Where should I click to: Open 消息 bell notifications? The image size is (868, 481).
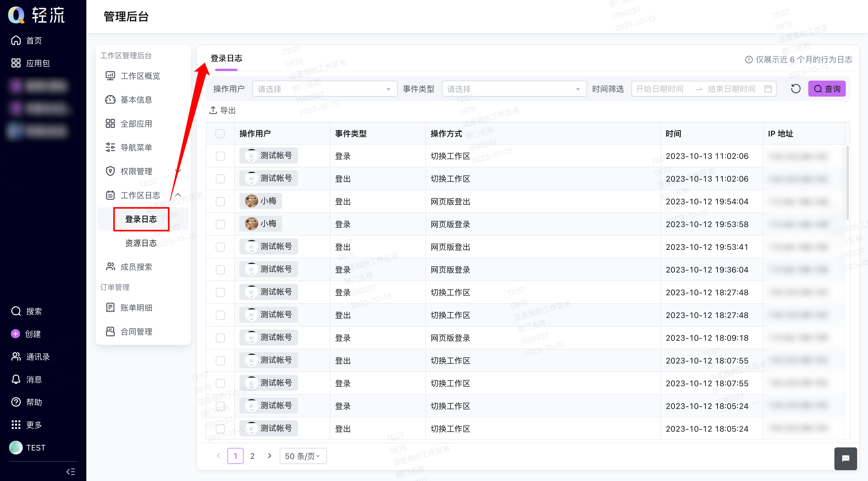click(16, 379)
